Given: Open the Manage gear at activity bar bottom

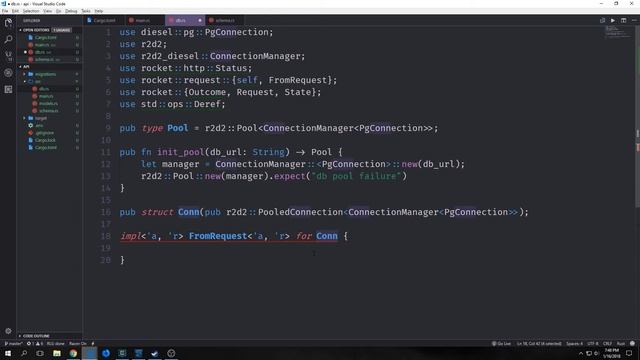Looking at the screenshot, I should [8, 331].
